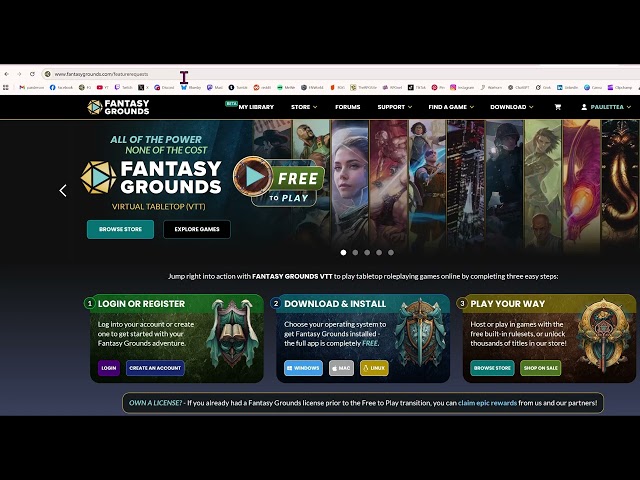Select the second carousel dot
The width and height of the screenshot is (640, 480).
[355, 253]
